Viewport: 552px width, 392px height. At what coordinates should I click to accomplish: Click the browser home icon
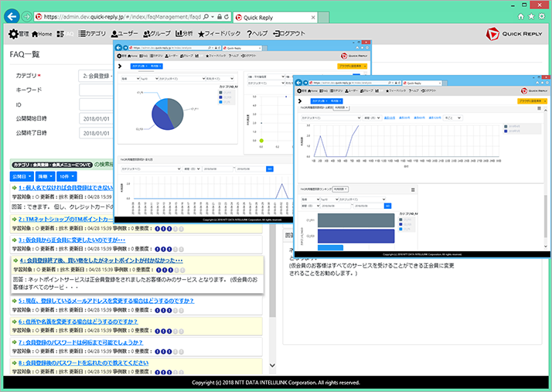[x=521, y=16]
